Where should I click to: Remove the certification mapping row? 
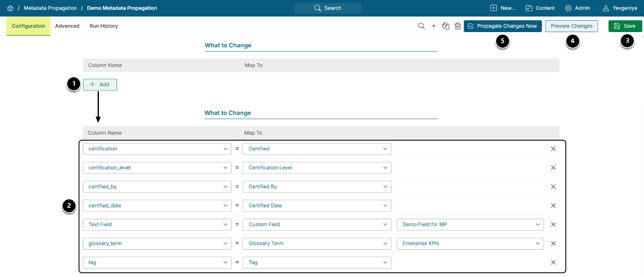[553, 149]
